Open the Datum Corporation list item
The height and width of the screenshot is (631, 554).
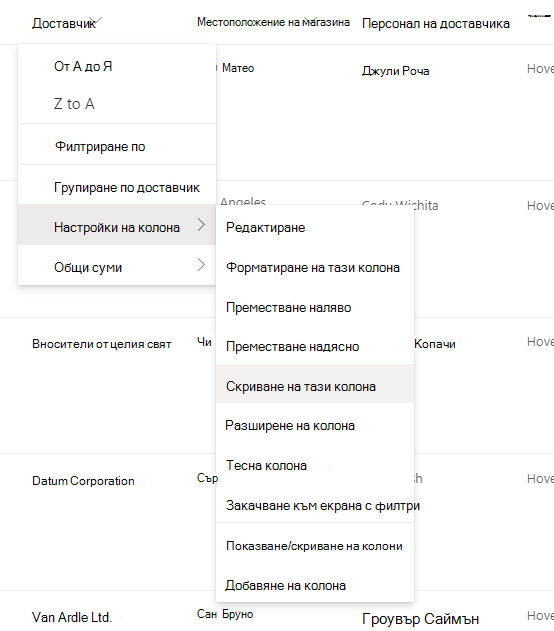83,481
